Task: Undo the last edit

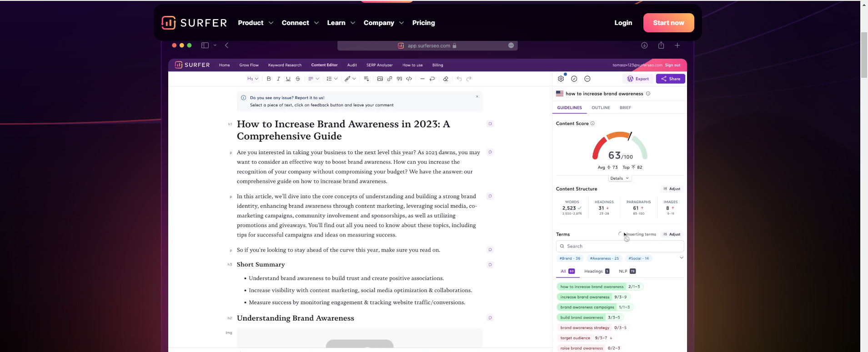Action: (459, 79)
